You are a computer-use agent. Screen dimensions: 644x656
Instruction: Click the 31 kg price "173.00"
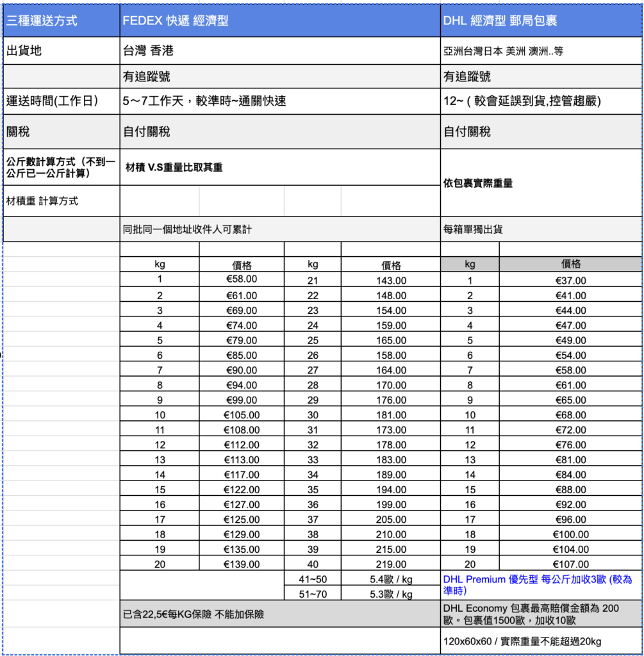point(391,430)
